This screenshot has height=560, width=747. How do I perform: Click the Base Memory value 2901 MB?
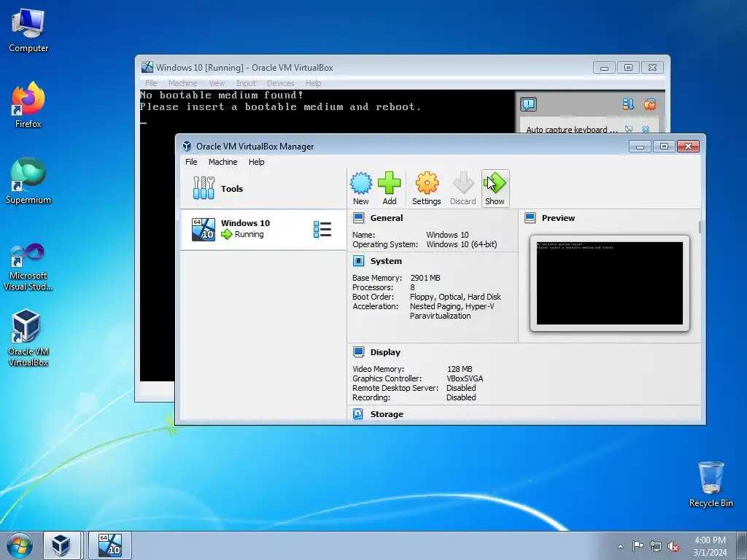point(425,278)
